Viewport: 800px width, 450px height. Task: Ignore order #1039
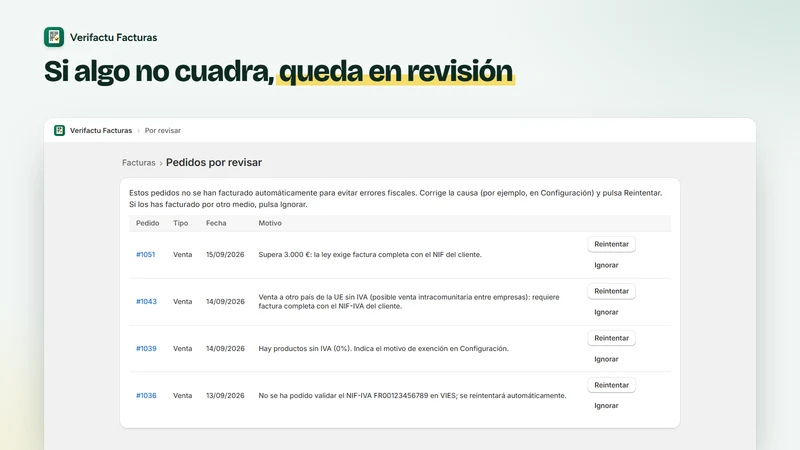[606, 359]
